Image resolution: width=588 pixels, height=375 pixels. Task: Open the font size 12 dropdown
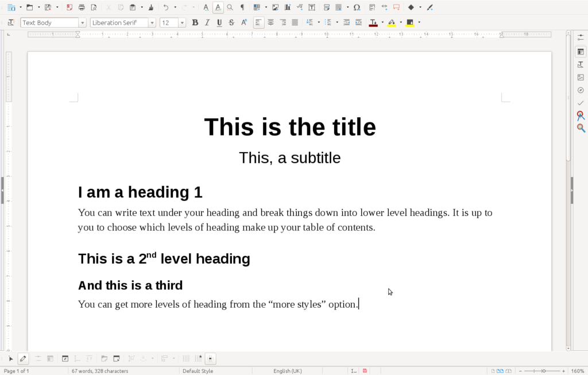[x=182, y=23]
